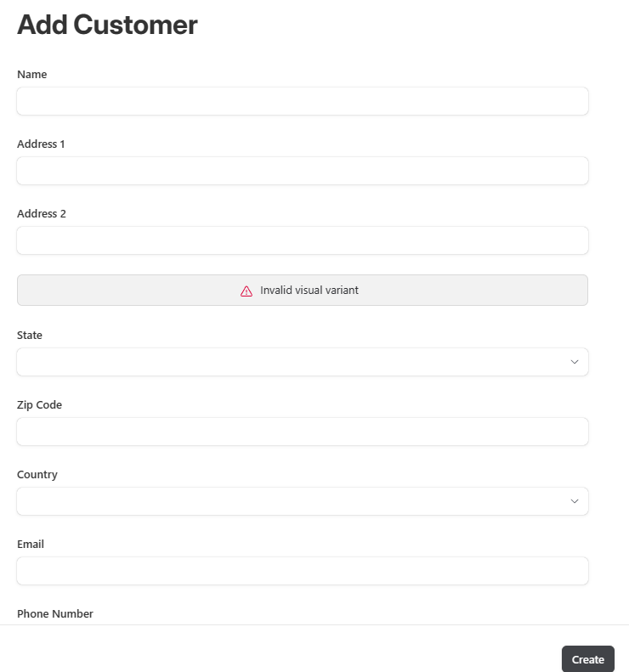Focus the Email input field
The width and height of the screenshot is (629, 672).
(x=303, y=571)
